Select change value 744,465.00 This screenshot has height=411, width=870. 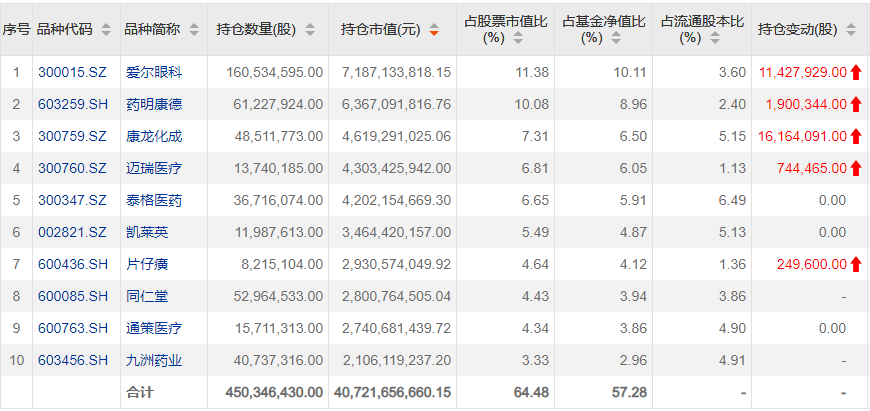tap(813, 168)
